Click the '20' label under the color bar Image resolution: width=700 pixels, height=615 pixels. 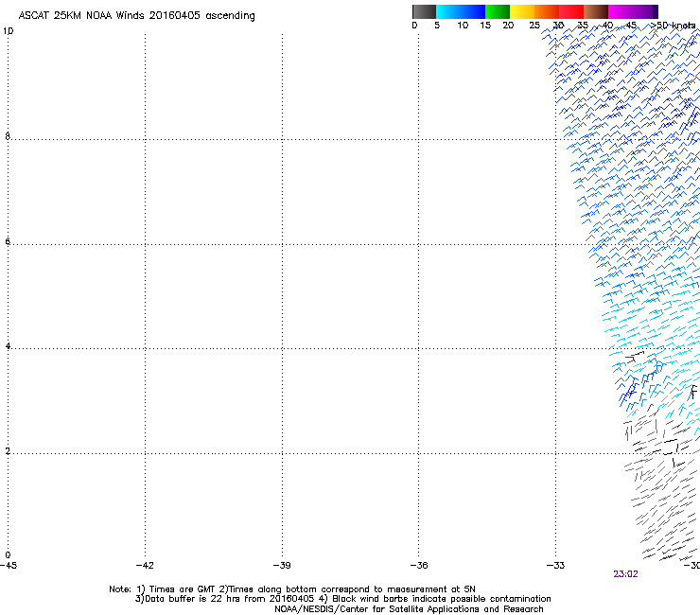click(x=508, y=25)
